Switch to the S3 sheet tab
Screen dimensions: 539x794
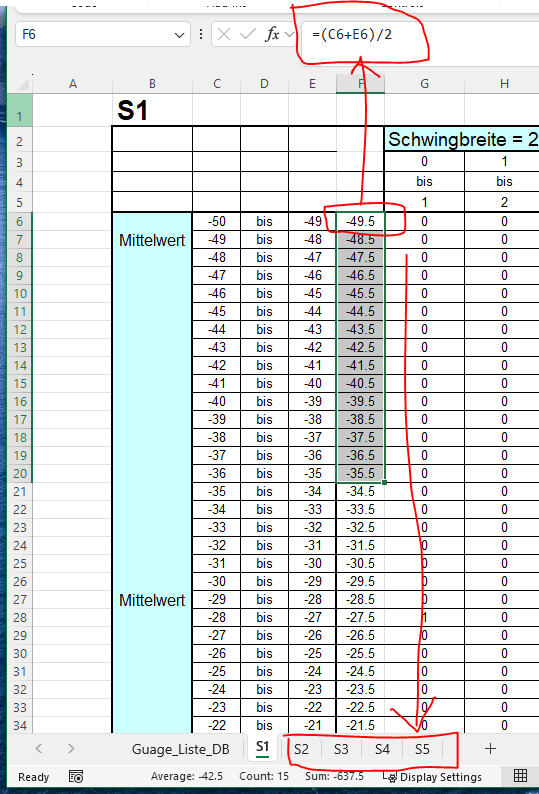pyautogui.click(x=341, y=749)
